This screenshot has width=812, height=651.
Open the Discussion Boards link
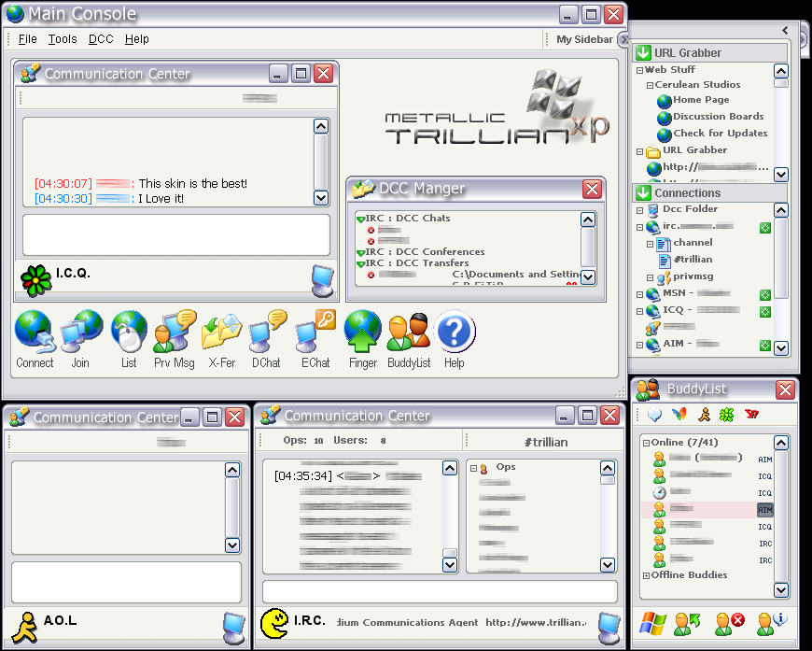(719, 116)
